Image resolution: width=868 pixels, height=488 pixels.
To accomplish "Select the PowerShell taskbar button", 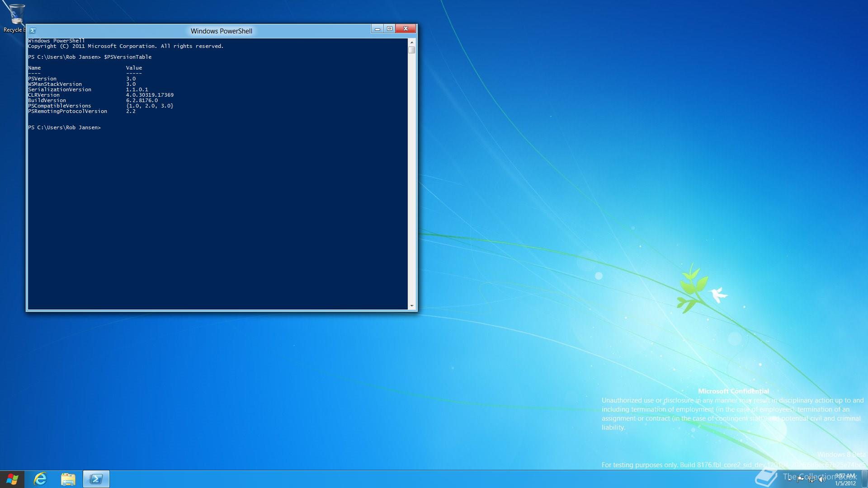I will point(96,479).
